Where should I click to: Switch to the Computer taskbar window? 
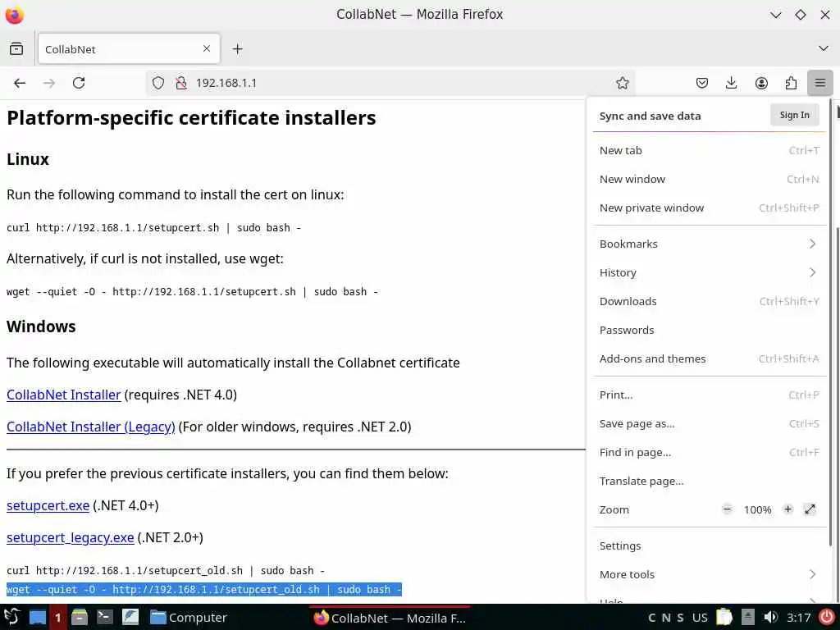[x=188, y=618]
